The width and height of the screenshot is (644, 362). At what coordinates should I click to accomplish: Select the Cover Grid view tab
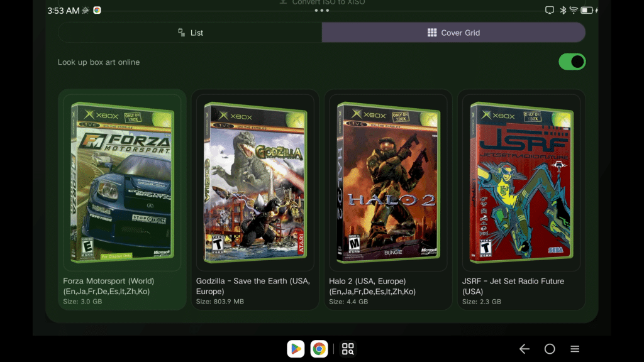click(453, 33)
